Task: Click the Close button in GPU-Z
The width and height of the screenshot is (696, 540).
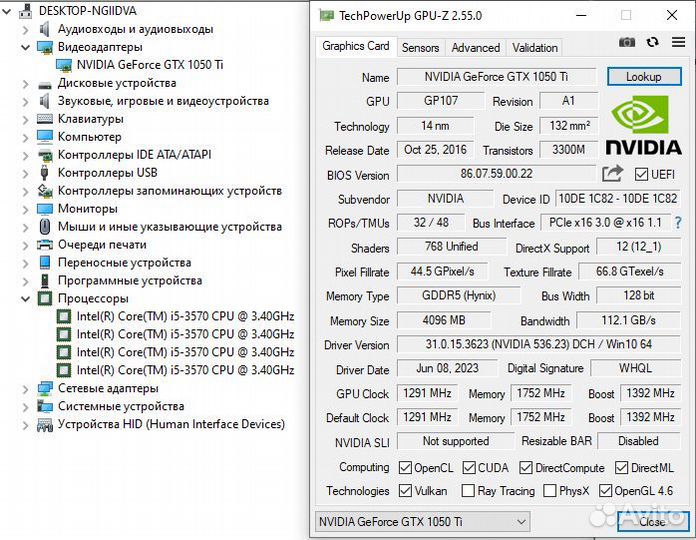Action: click(652, 522)
